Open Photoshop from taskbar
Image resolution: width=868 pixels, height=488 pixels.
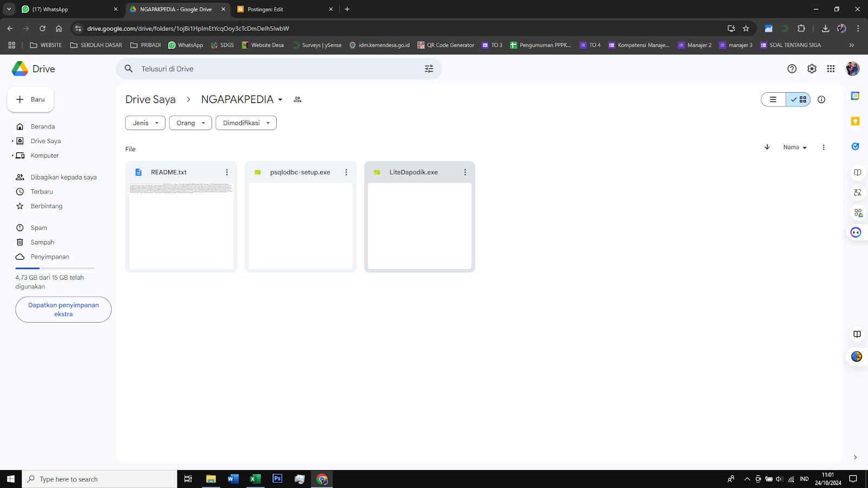click(x=277, y=479)
